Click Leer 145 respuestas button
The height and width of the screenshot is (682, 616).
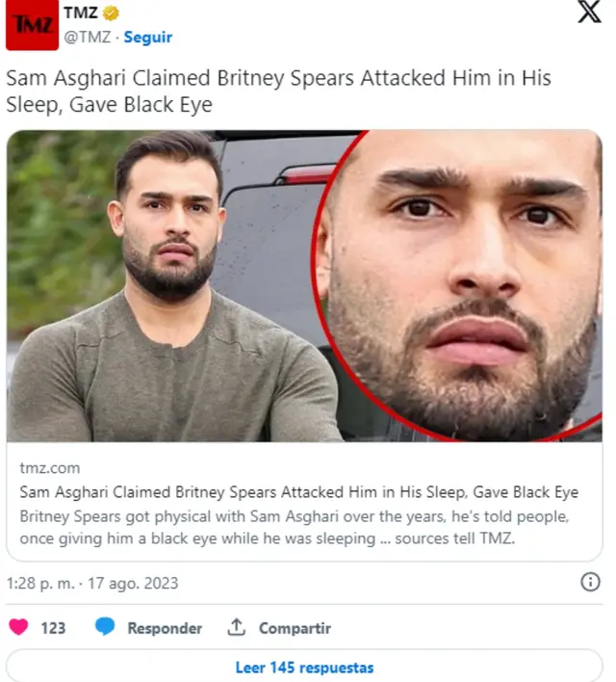click(304, 667)
